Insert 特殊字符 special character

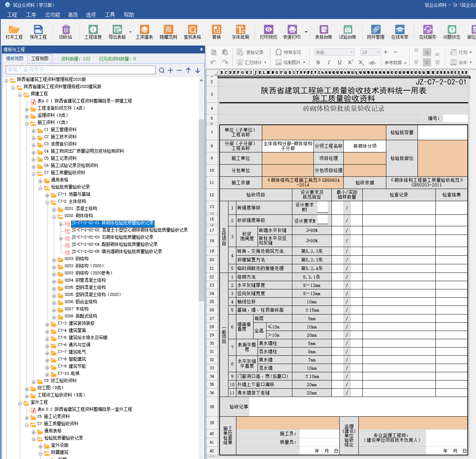pyautogui.click(x=288, y=52)
